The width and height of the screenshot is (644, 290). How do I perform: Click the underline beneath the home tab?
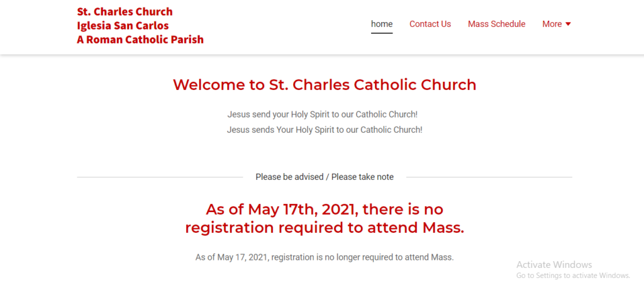coord(382,33)
